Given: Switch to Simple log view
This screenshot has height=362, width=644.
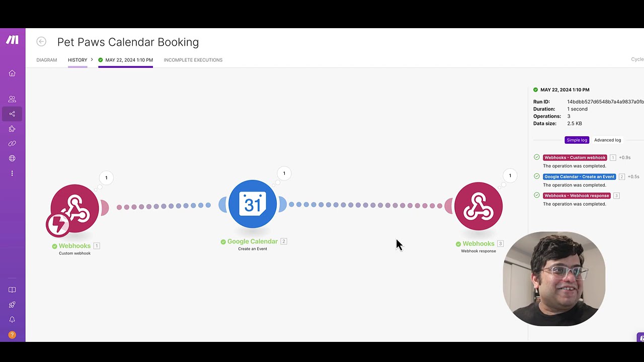Looking at the screenshot, I should [x=577, y=140].
